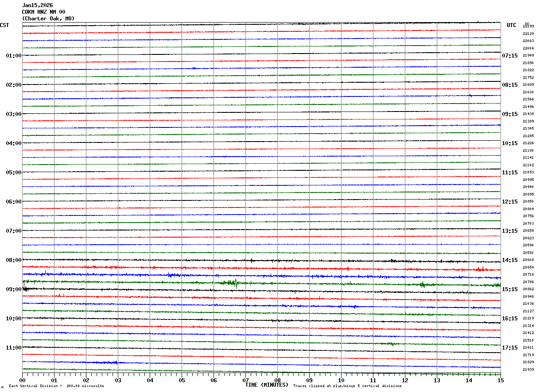The width and height of the screenshot is (536, 392).
Task: Select the 01:00 CST row label
Action: (x=13, y=56)
